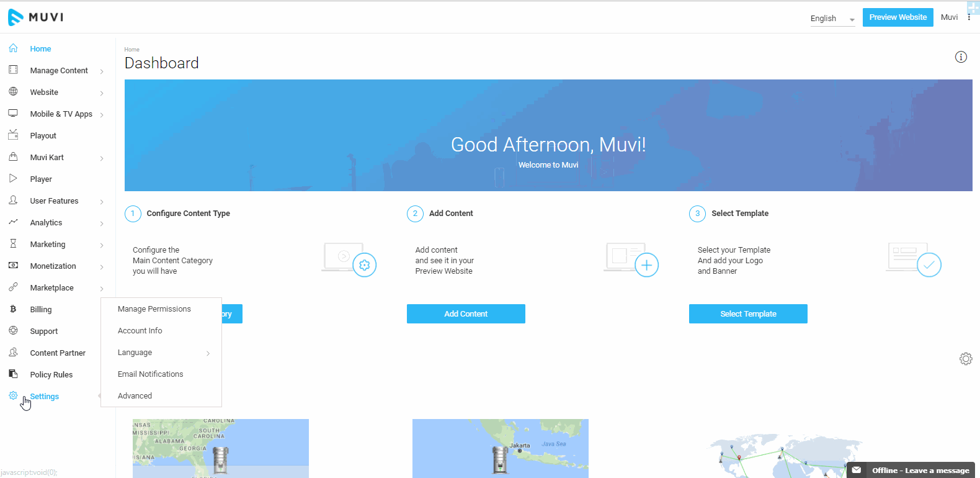Open Billing in the sidebar
Viewport: 980px width, 478px height.
pos(41,309)
